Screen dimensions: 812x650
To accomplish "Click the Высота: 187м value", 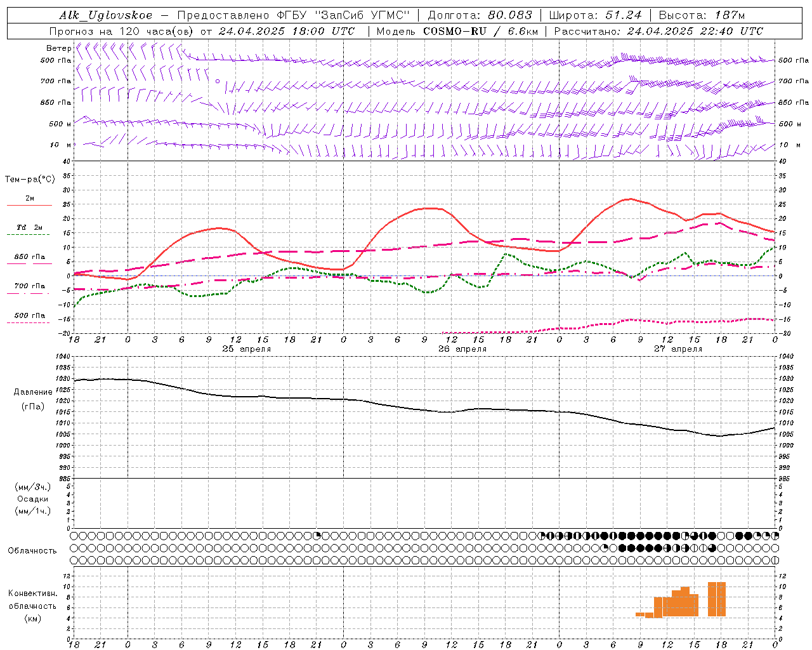I will (702, 15).
